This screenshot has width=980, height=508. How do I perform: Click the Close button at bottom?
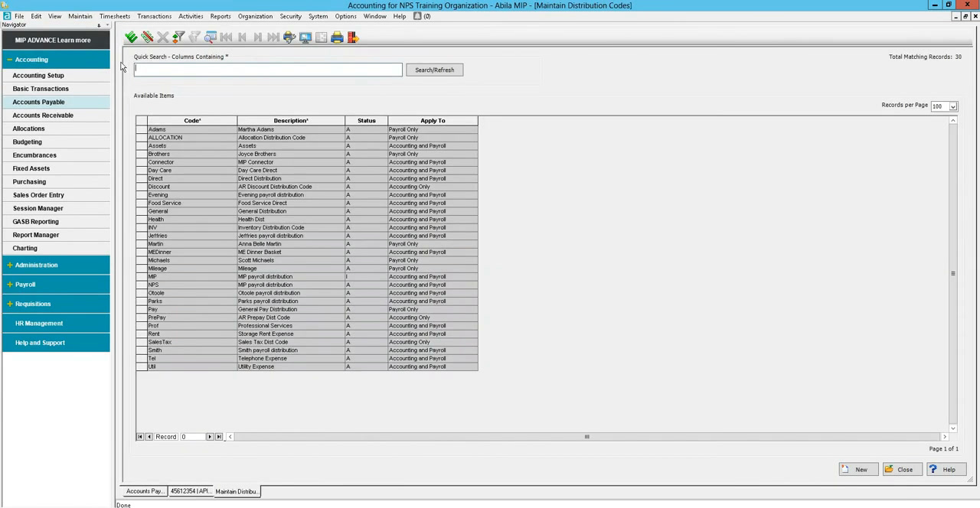(x=902, y=469)
